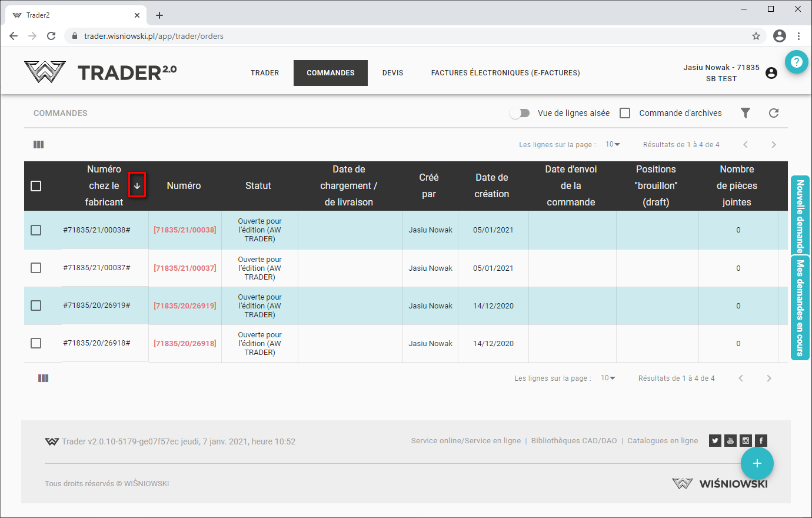Expand the Nouvelle demande side panel
The height and width of the screenshot is (518, 812).
pos(800,215)
